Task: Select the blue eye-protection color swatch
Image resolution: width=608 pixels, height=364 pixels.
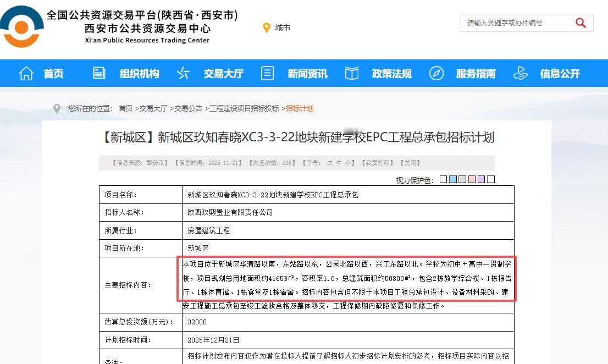Action: pos(453,179)
